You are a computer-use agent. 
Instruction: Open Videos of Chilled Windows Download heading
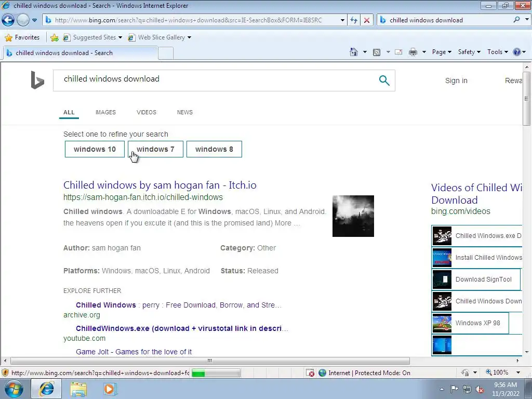click(476, 194)
